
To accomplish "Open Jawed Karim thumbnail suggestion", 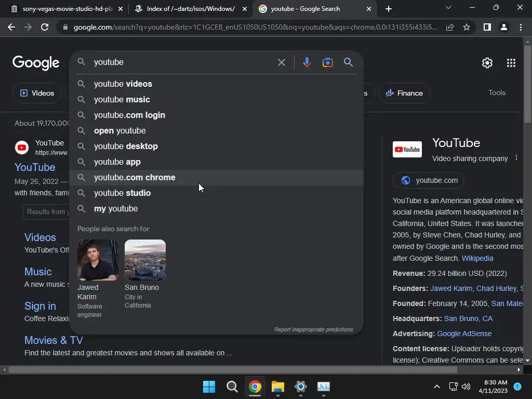I will (98, 260).
